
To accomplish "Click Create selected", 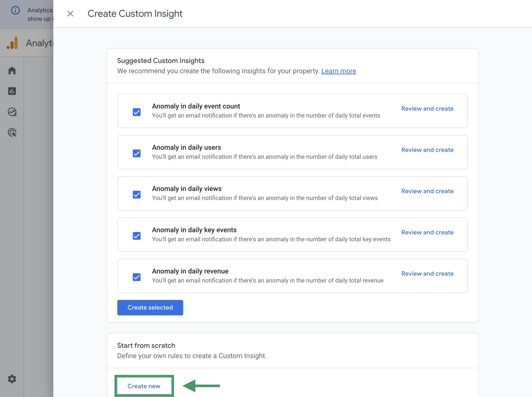I will [150, 307].
